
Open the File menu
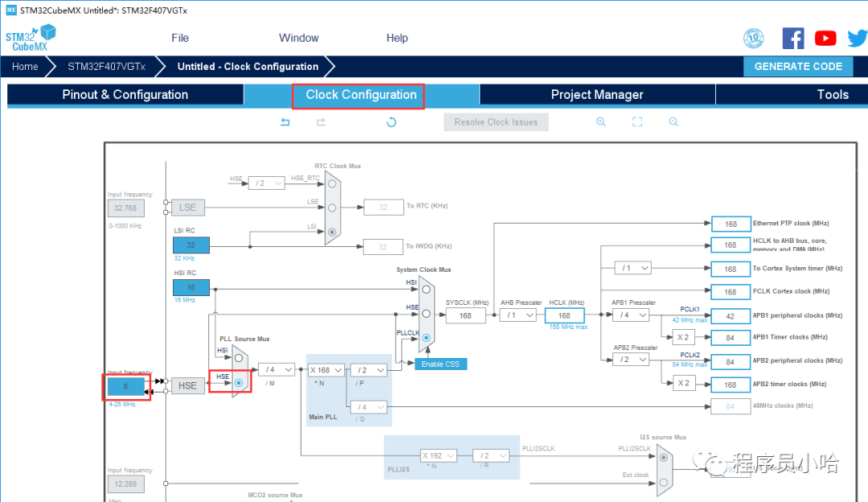[180, 38]
